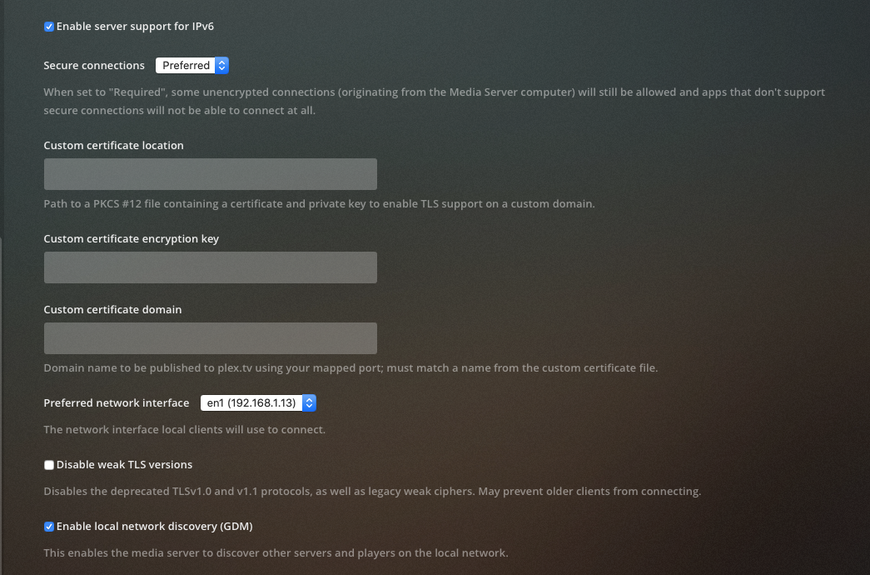Viewport: 870px width, 575px height.
Task: Click the deprecated TLSv1.0 and v1.1 description
Action: pyautogui.click(x=372, y=492)
